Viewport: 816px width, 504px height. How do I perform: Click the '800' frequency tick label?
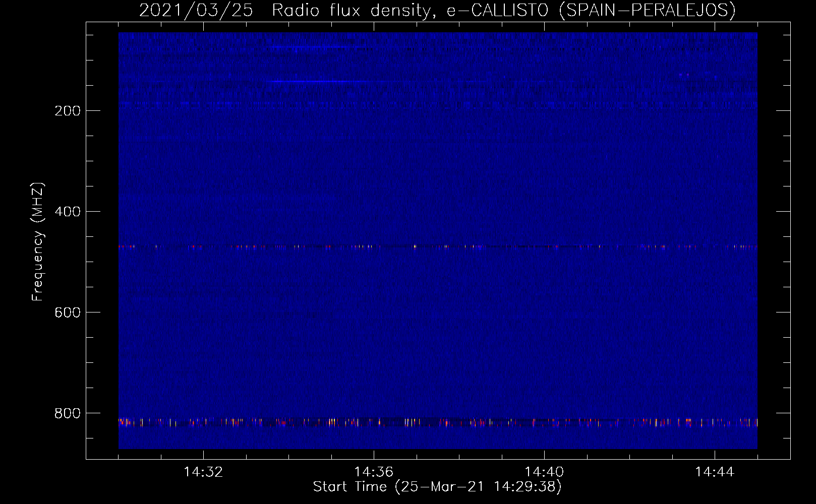pyautogui.click(x=68, y=413)
